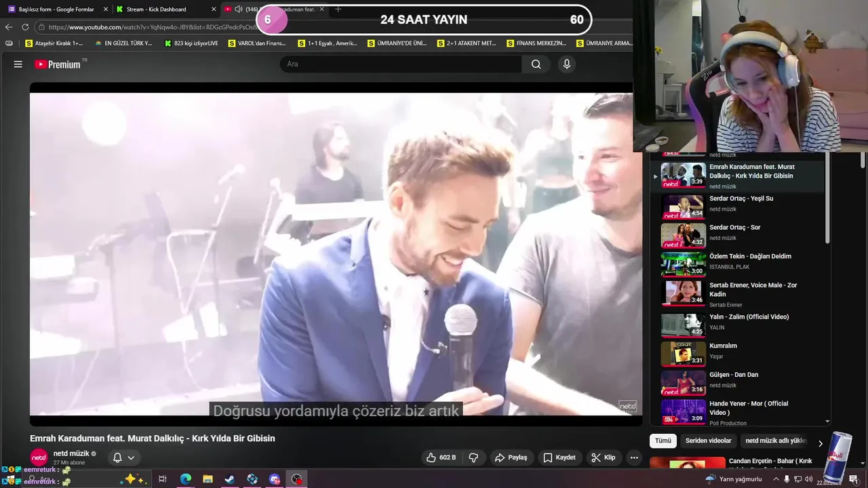
Task: Open system volume speaker icon
Action: 808,479
